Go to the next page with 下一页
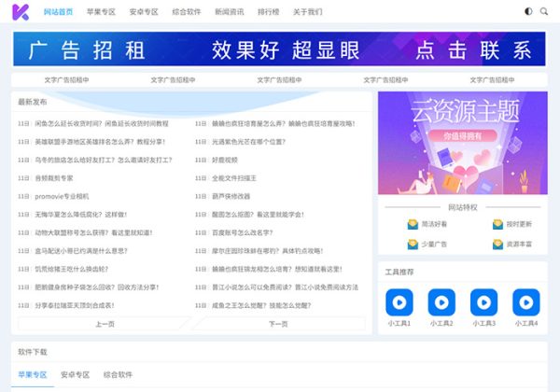 pyautogui.click(x=278, y=324)
